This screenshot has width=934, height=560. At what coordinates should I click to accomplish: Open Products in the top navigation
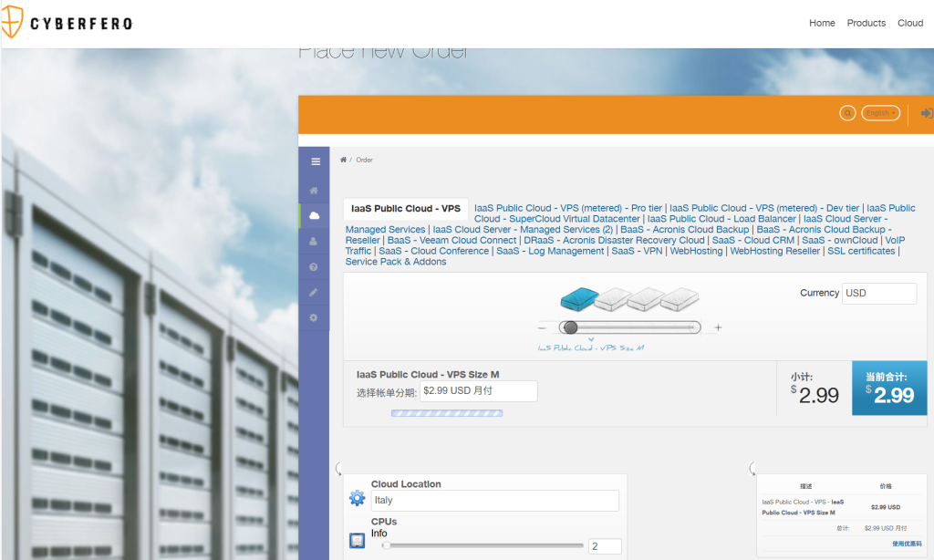pyautogui.click(x=867, y=23)
